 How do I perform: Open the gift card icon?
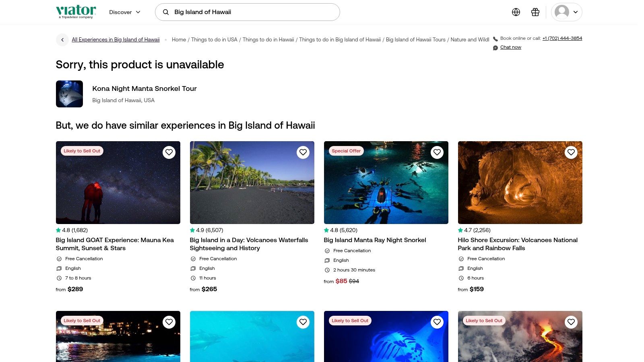click(535, 12)
